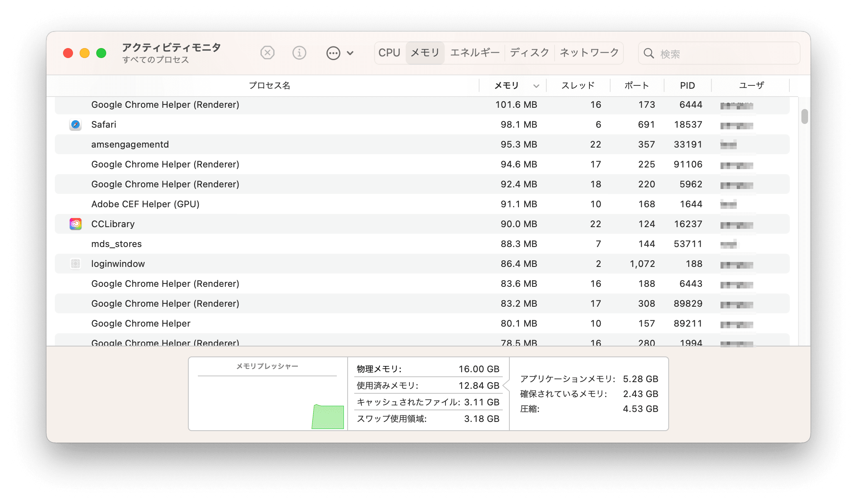Sort by PID column header
Screen dimensions: 857x504
coord(687,85)
